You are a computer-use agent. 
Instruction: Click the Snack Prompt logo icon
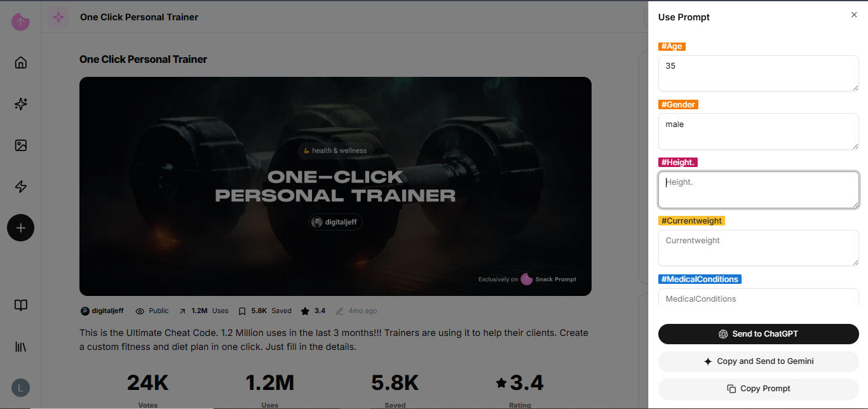20,22
